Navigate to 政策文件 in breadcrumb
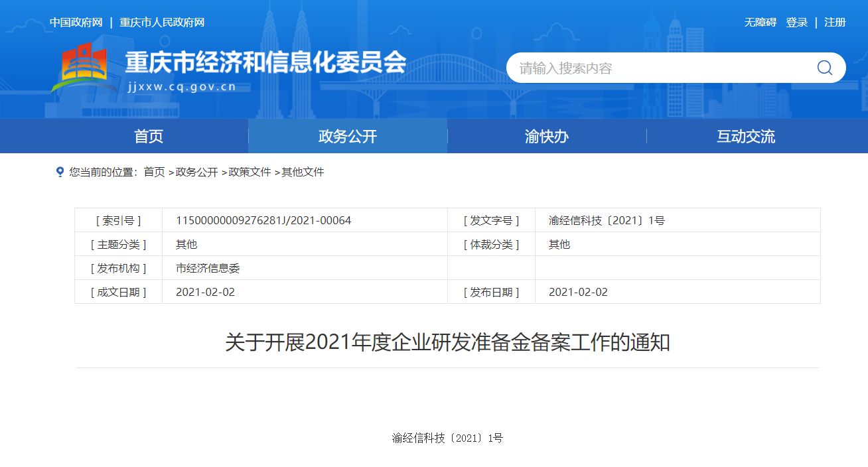868x467 pixels. [x=250, y=172]
